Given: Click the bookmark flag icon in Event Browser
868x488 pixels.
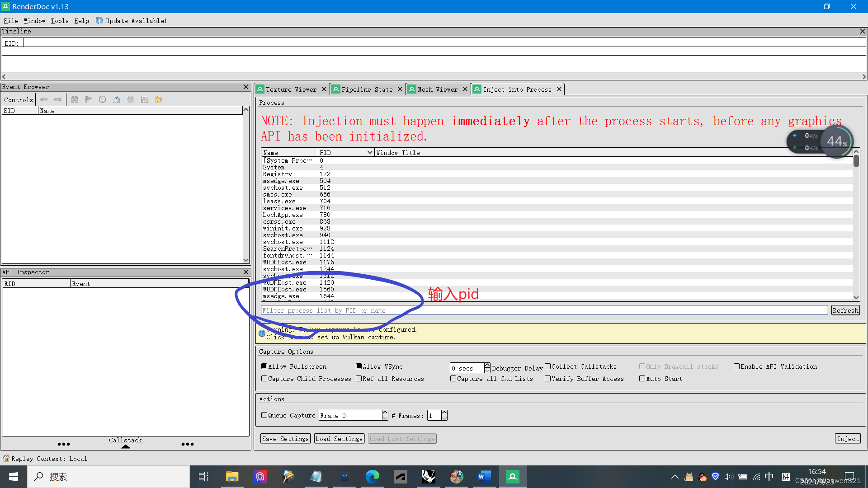Looking at the screenshot, I should [89, 99].
